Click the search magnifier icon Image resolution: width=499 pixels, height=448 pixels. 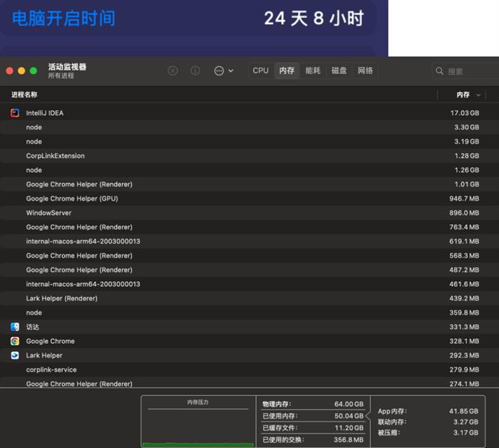tap(439, 71)
